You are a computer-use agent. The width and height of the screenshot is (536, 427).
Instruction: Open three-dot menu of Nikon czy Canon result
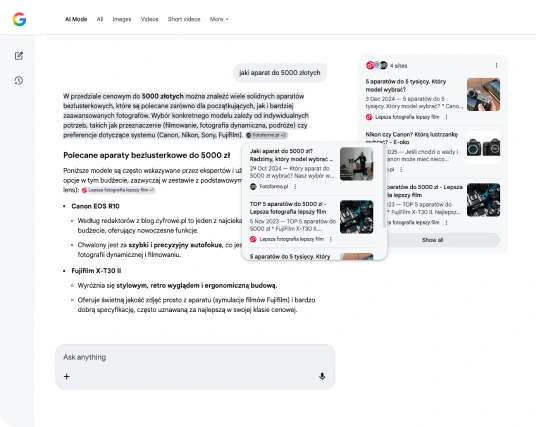(x=401, y=169)
